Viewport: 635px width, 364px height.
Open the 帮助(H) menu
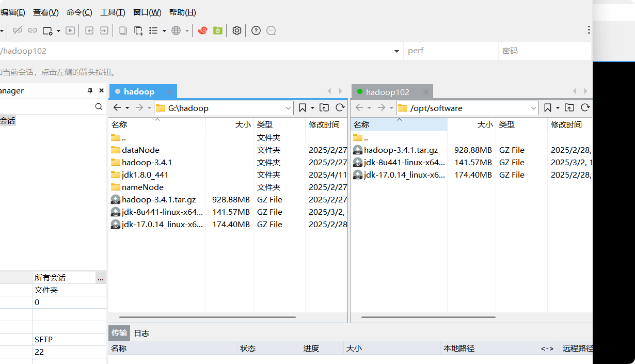coord(183,12)
